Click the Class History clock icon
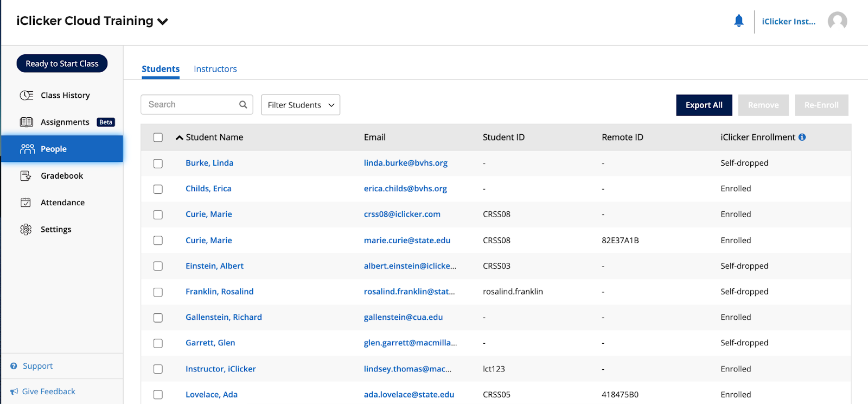868x404 pixels. (27, 95)
